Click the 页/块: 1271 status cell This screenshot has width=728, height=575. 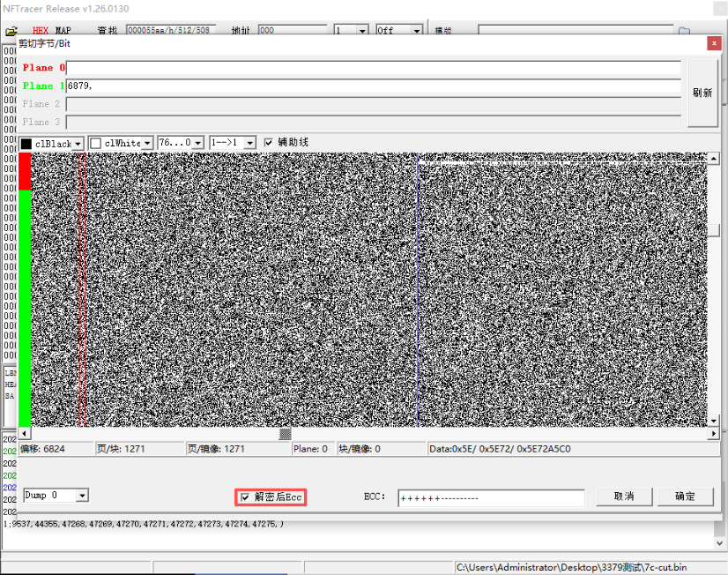(x=139, y=449)
